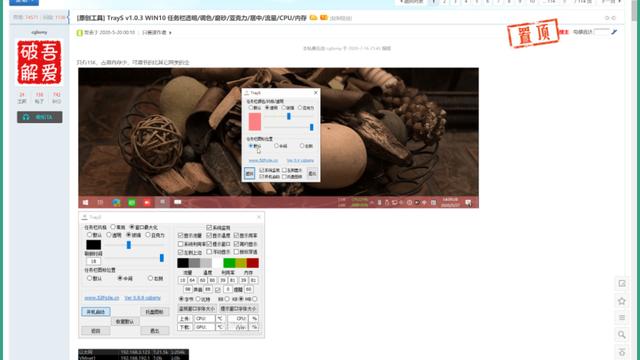Click the yellow swatch in the color bar
Screen dimensions: 640x360
tap(241, 263)
